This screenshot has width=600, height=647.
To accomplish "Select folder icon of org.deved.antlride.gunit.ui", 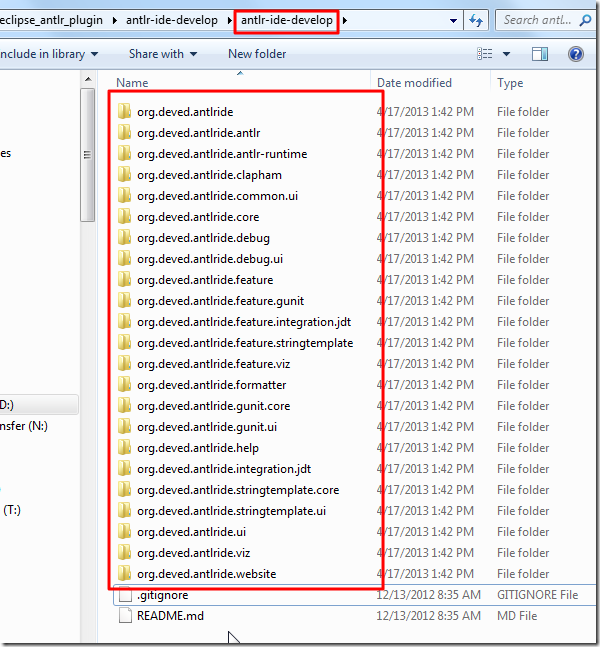I will [124, 427].
